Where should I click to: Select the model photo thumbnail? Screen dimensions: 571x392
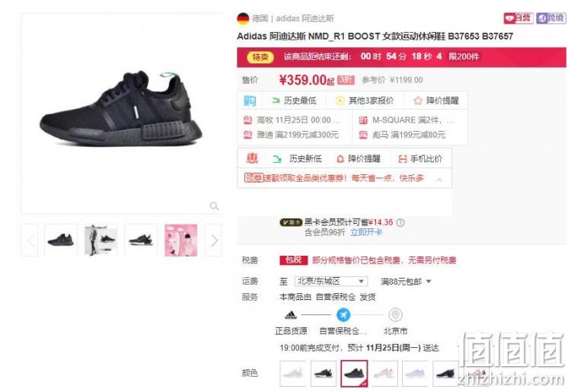click(x=100, y=241)
